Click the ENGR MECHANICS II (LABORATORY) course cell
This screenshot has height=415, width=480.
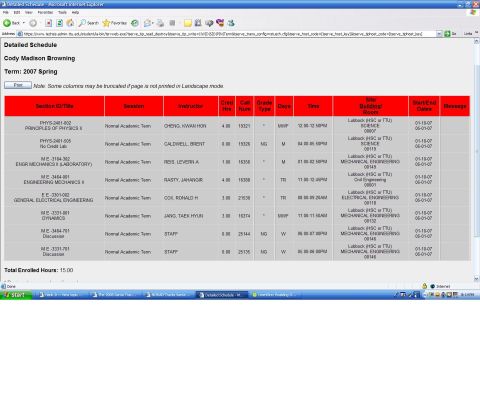[54, 162]
